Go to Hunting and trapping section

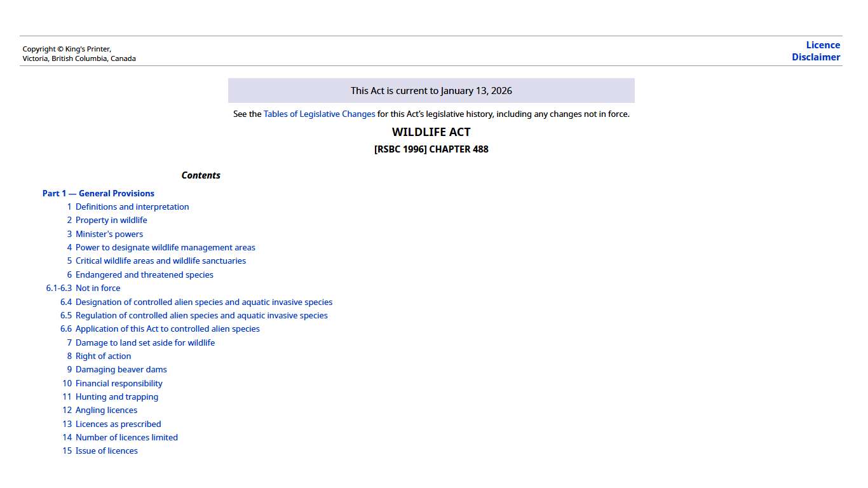tap(117, 397)
